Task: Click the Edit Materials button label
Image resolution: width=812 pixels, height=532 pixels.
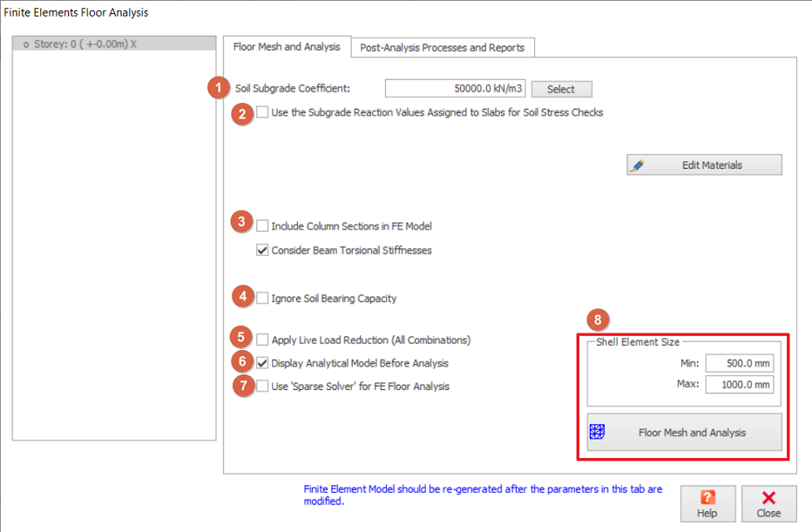Action: click(x=712, y=165)
